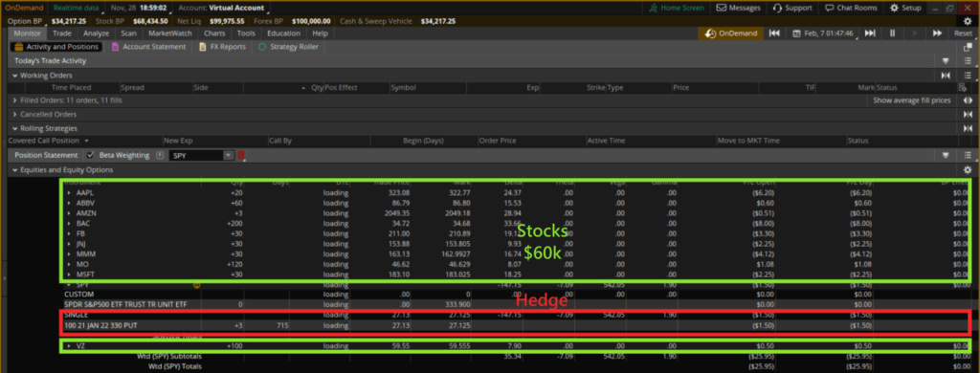Collapse the Rolling Strategies section

pyautogui.click(x=14, y=128)
